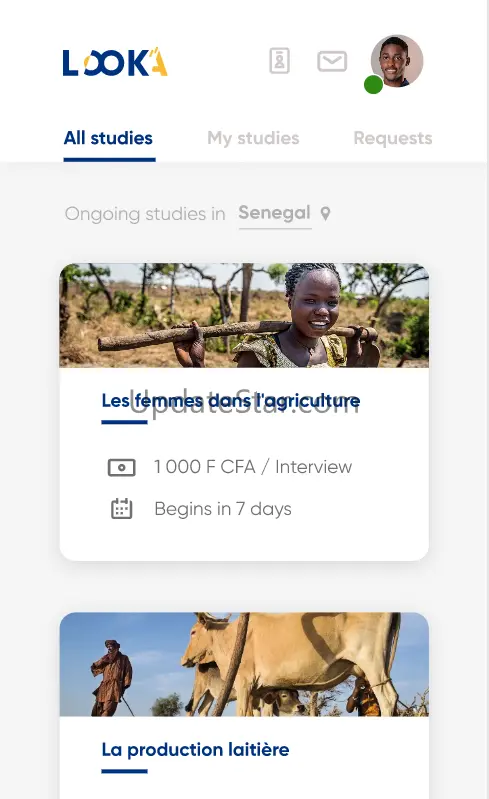Click the calendar icon beside Begins in 7 days
489x799 pixels.
tap(122, 509)
